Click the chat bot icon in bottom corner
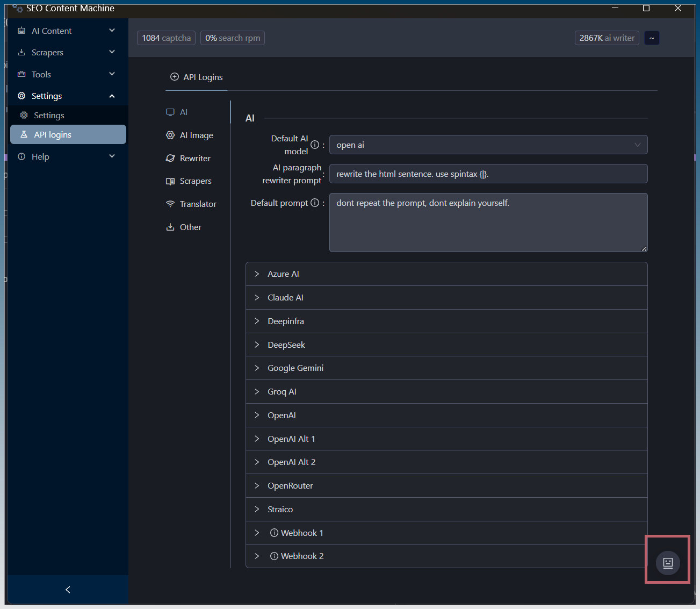Screen dimensions: 700x609 coord(668,563)
